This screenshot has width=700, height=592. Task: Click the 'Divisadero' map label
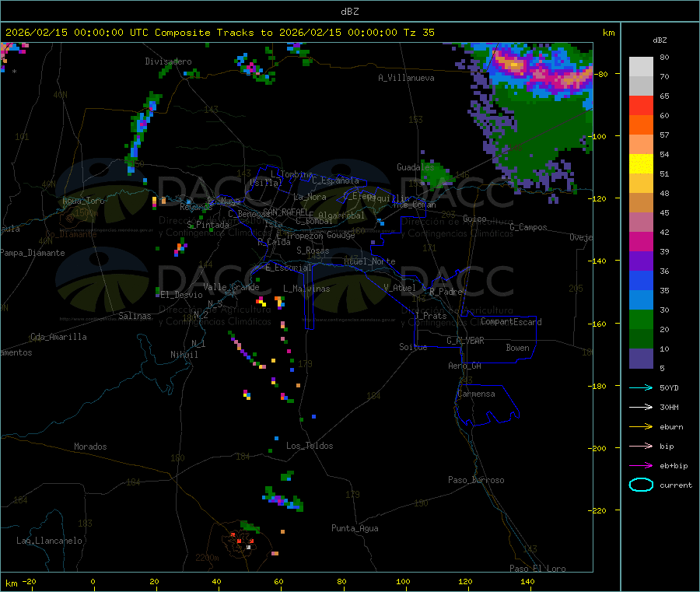click(168, 61)
